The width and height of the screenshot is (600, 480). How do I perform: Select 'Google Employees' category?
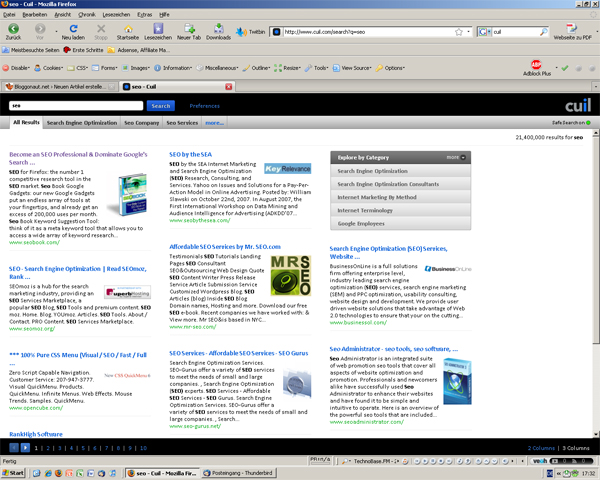(400, 224)
